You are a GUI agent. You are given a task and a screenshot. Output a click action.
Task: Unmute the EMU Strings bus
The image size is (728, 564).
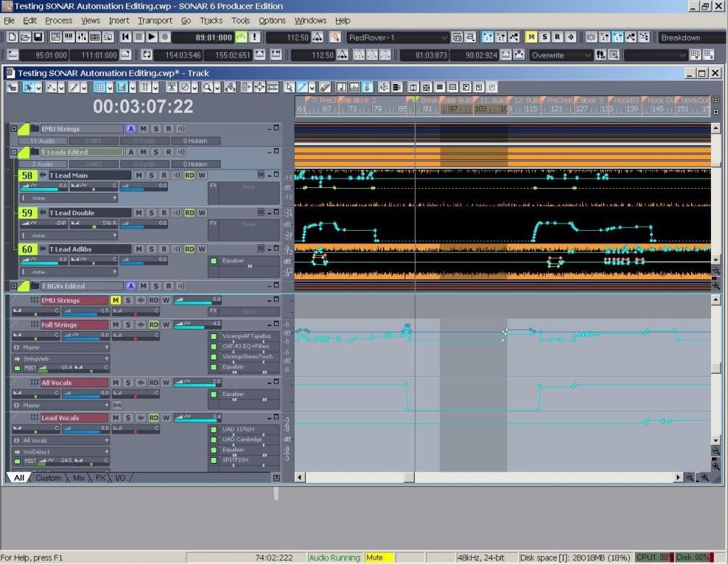click(115, 301)
